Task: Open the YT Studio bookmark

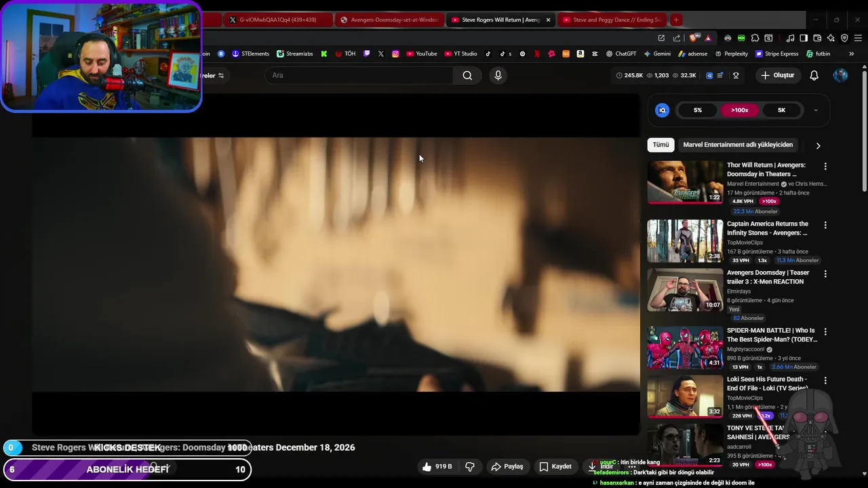Action: tap(461, 54)
